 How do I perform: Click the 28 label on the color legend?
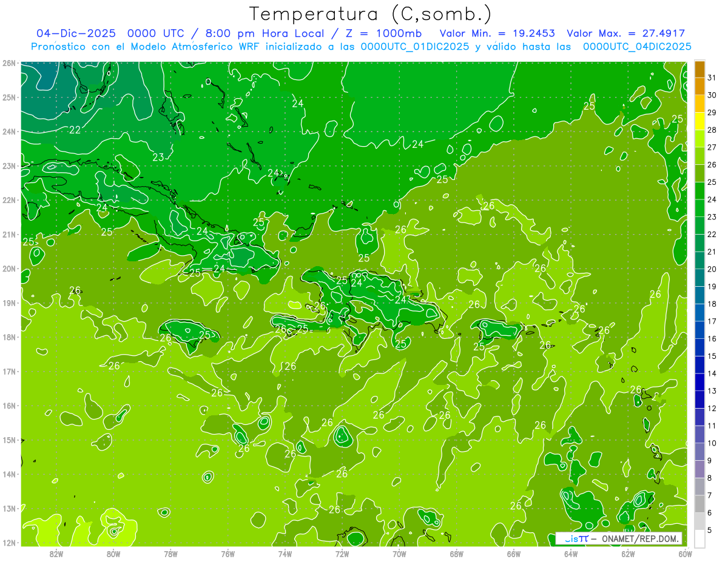[x=712, y=130]
